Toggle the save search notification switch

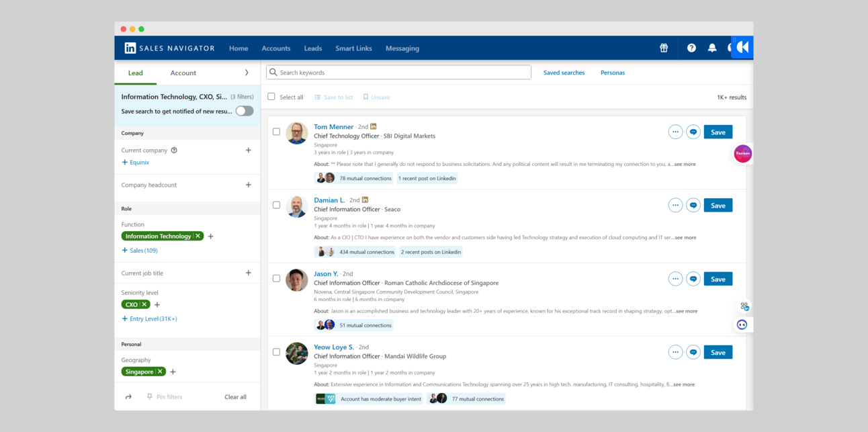coord(245,111)
